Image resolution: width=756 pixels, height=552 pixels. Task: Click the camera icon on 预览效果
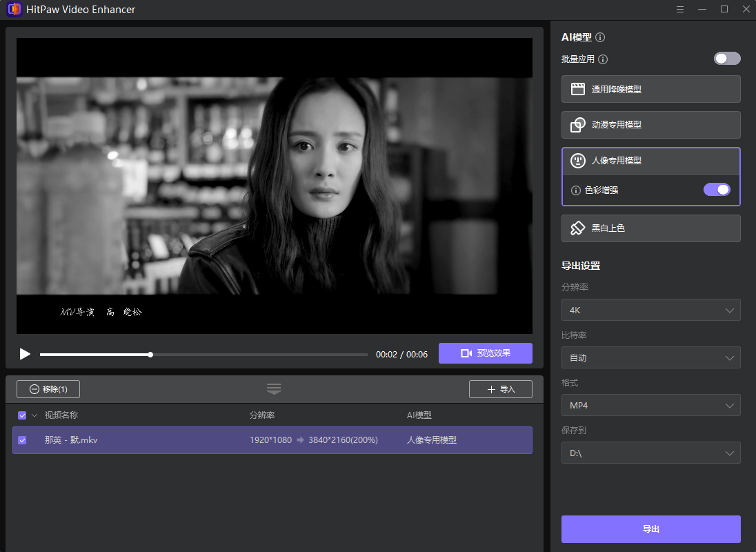pyautogui.click(x=466, y=353)
